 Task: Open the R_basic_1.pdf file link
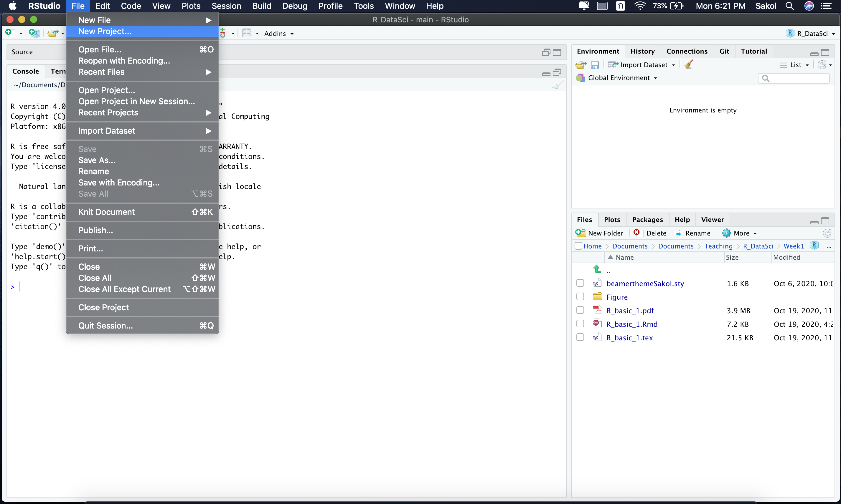point(630,311)
